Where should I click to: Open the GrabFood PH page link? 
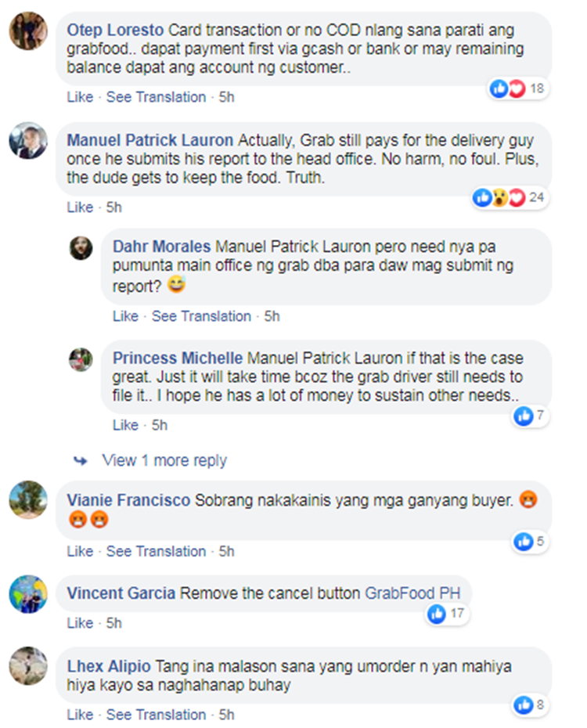click(x=412, y=593)
